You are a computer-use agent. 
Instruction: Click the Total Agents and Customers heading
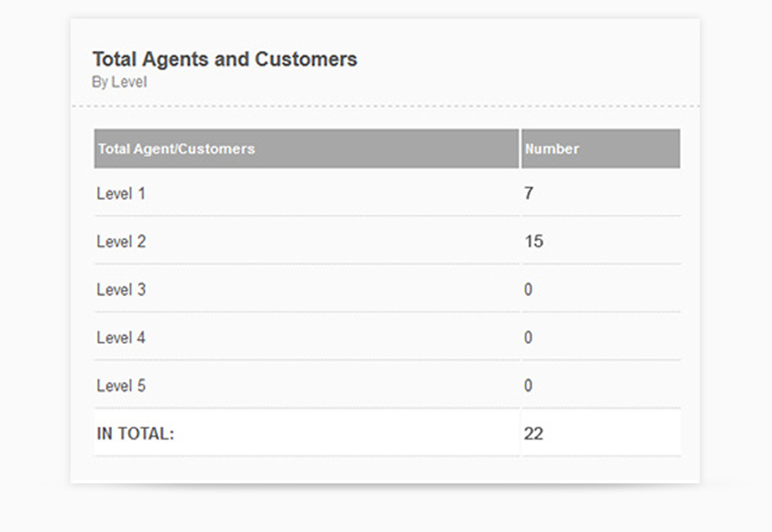tap(225, 59)
